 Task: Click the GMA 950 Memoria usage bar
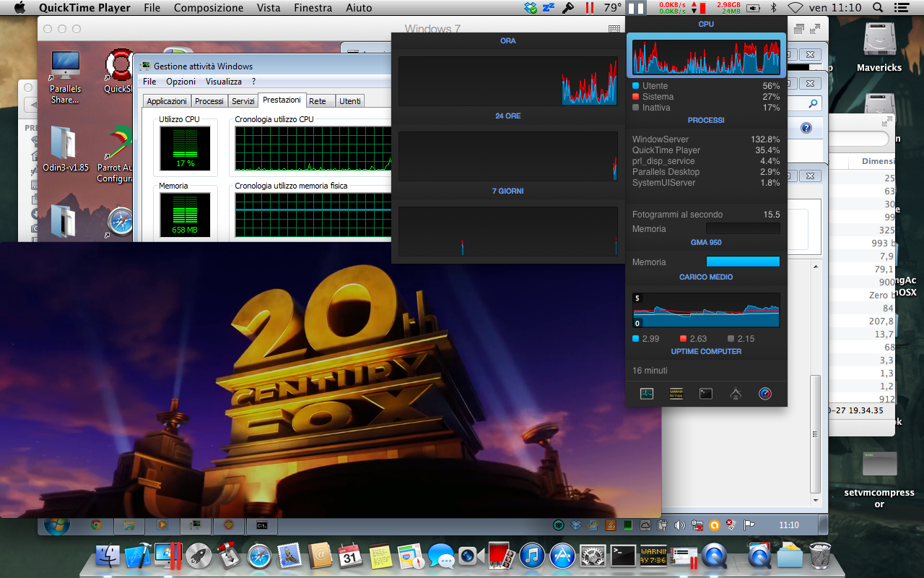click(x=743, y=262)
